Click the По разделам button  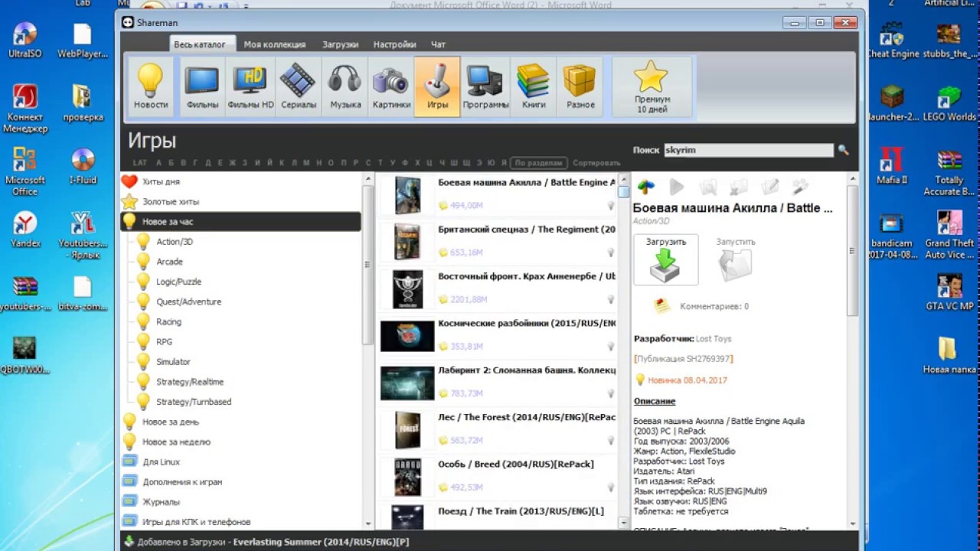[540, 163]
